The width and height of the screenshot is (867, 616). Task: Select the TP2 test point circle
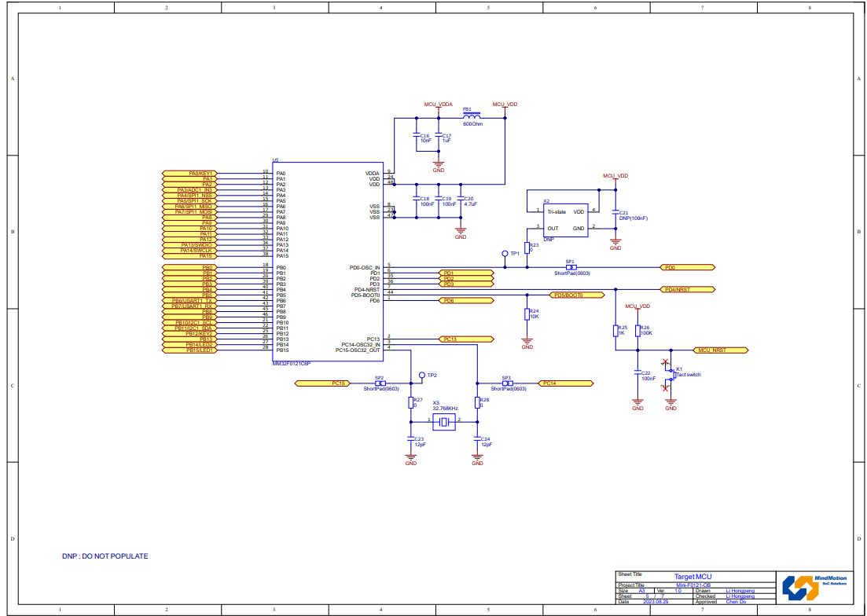(421, 376)
